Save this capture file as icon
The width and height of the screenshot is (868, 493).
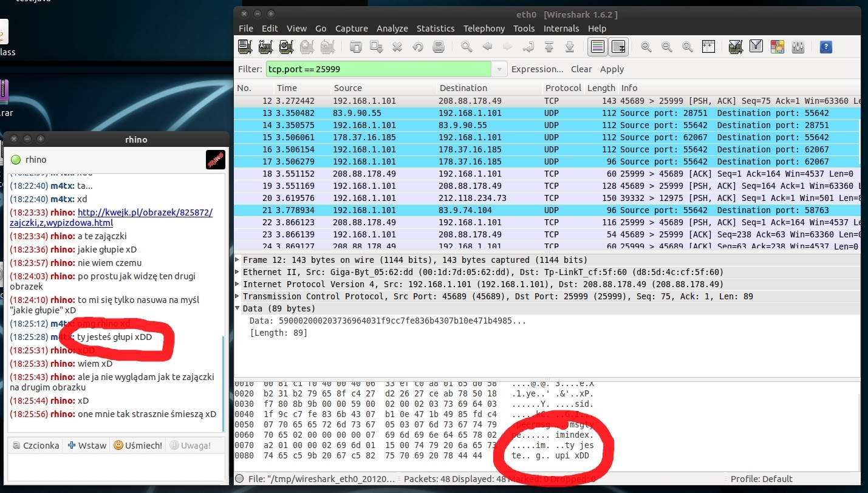point(377,47)
